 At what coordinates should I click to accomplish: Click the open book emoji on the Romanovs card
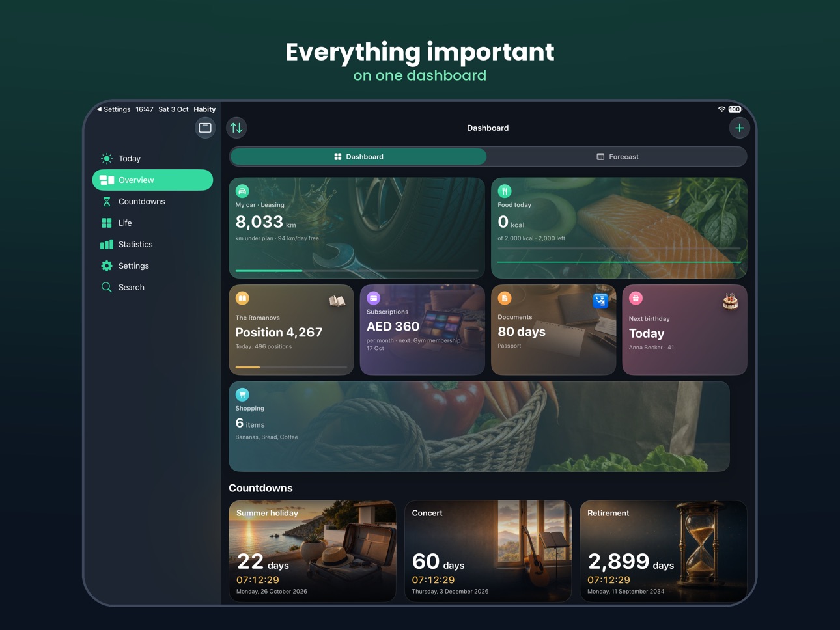337,301
